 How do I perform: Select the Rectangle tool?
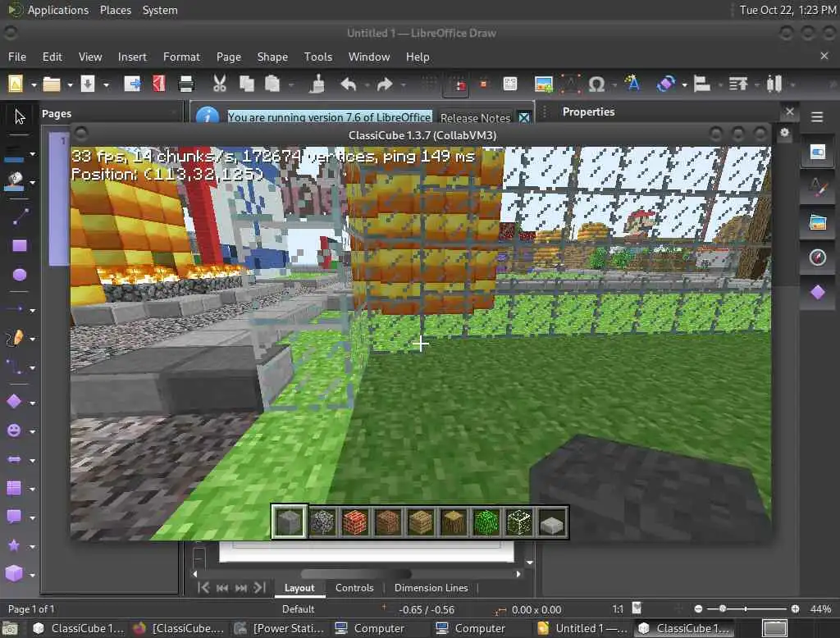click(x=20, y=246)
